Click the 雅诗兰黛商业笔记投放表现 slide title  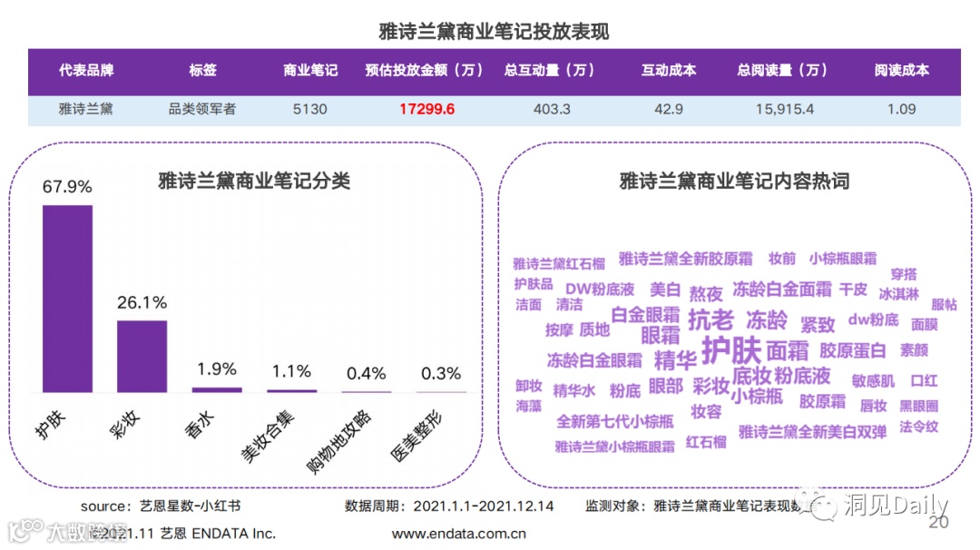click(x=494, y=31)
